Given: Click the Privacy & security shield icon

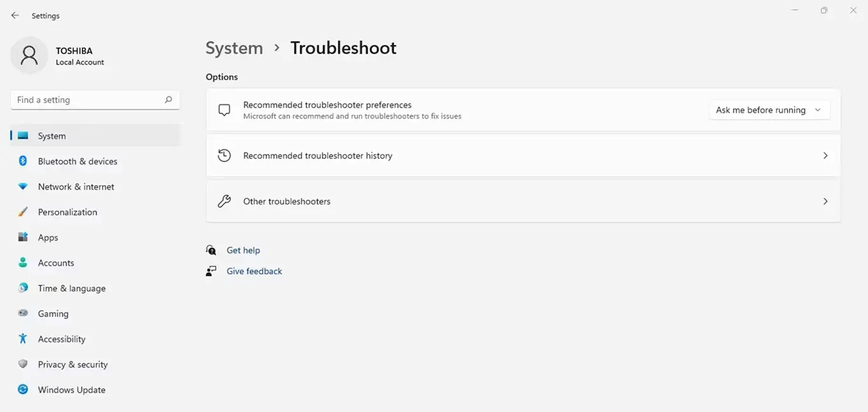Looking at the screenshot, I should (x=23, y=364).
